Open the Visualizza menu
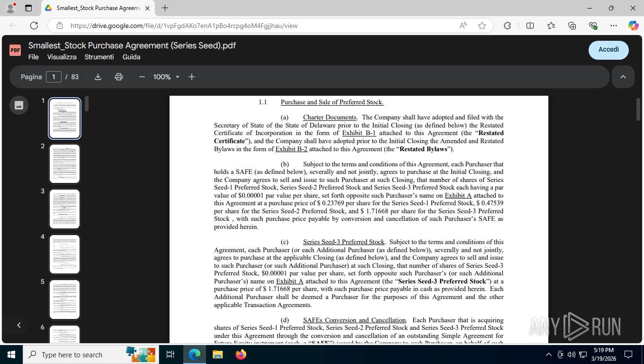The image size is (644, 364). coord(62,57)
